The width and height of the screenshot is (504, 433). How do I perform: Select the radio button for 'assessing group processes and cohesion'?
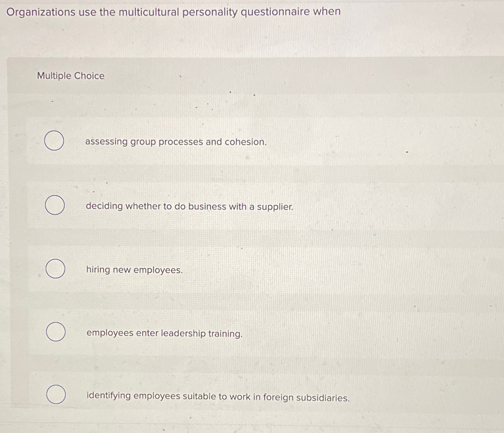point(55,141)
